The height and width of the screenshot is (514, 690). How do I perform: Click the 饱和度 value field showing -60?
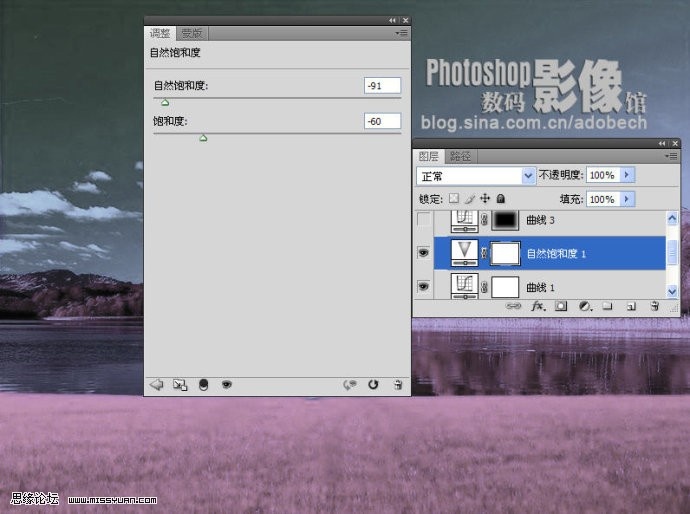[382, 121]
